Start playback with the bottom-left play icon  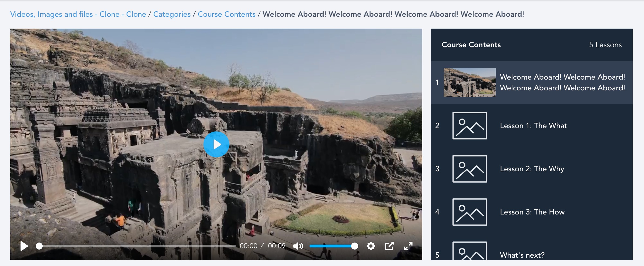(24, 246)
